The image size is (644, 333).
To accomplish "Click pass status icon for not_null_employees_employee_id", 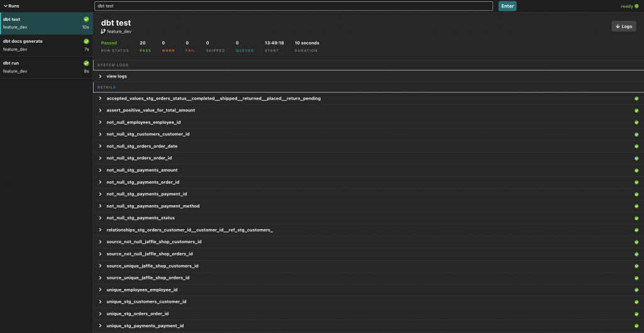I will point(636,122).
